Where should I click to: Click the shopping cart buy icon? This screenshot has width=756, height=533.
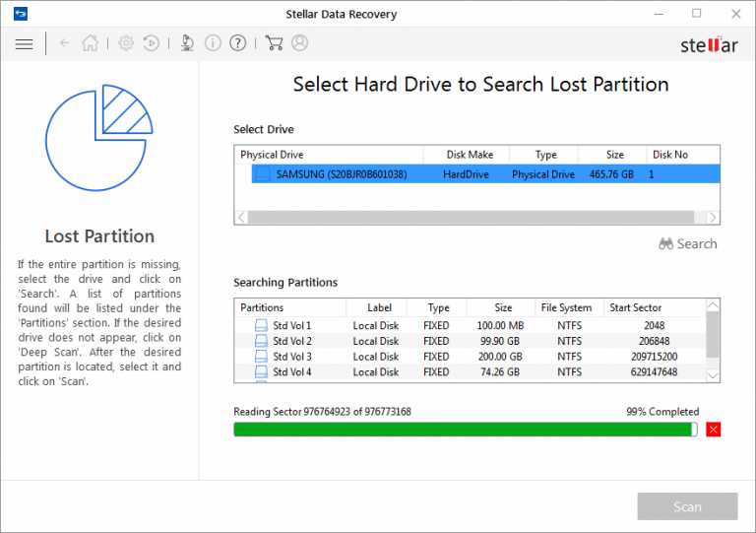tap(275, 43)
